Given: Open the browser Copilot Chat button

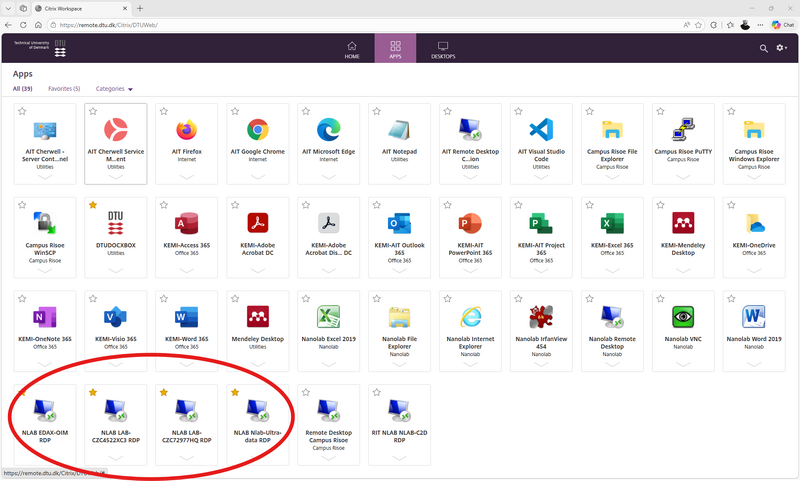Looking at the screenshot, I should [783, 24].
